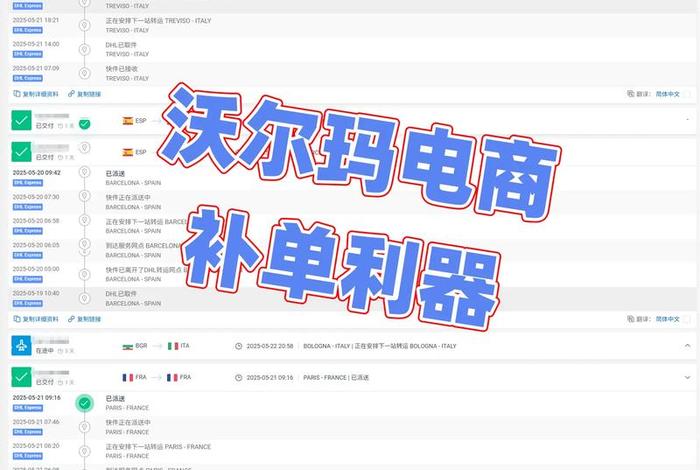Screen dimensions: 700x470
Task: Click the clock icon beside 2025-05-22 20:58
Action: [x=239, y=346]
